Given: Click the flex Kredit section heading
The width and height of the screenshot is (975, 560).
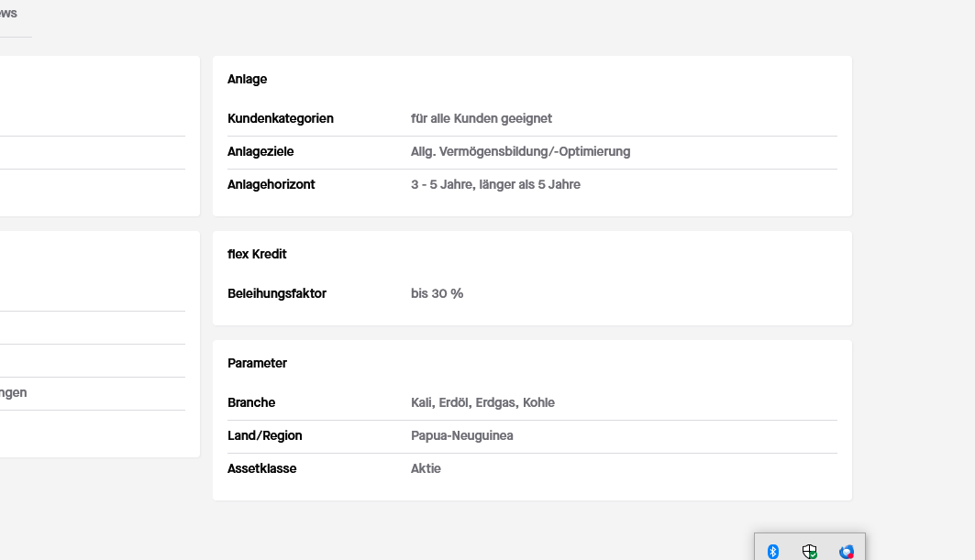Looking at the screenshot, I should [x=257, y=254].
